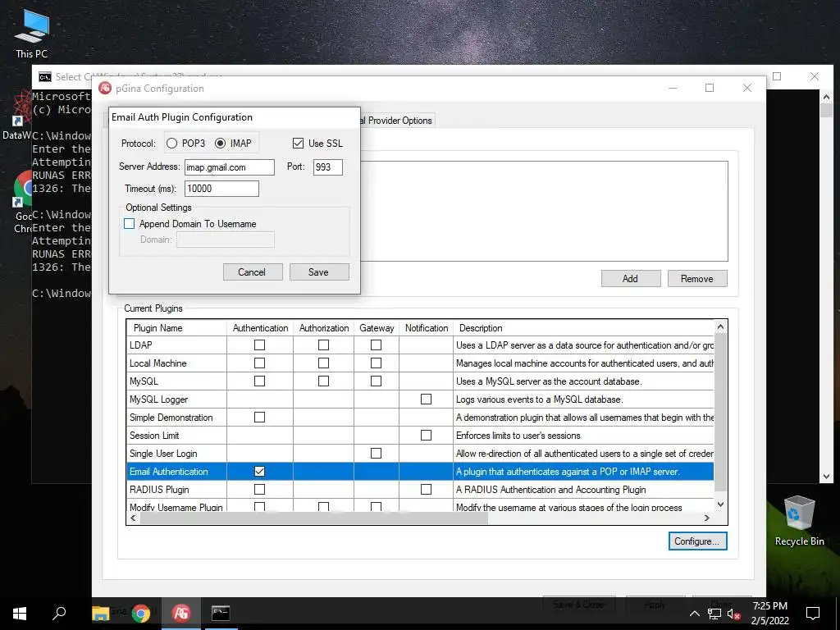Enable Append Domain To Username
This screenshot has width=840, height=630.
click(x=129, y=223)
